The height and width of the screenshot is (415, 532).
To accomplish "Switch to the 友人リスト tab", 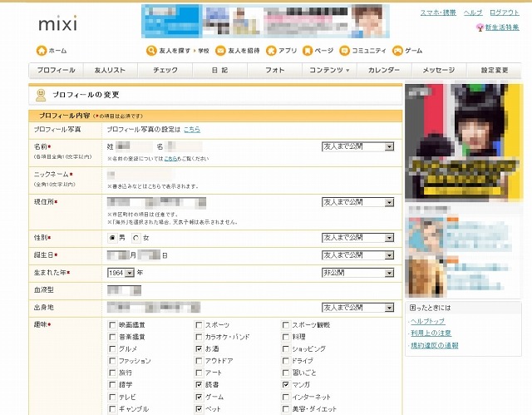I will tap(110, 70).
